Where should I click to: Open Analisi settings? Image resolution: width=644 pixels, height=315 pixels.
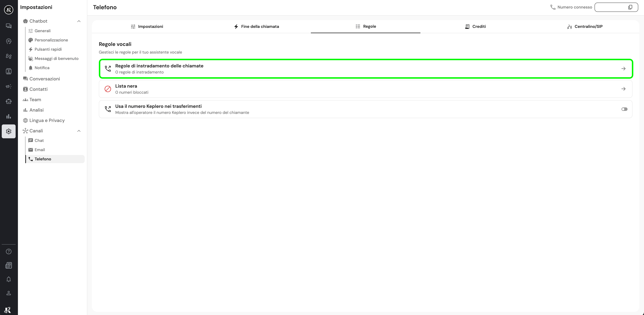pyautogui.click(x=52, y=110)
